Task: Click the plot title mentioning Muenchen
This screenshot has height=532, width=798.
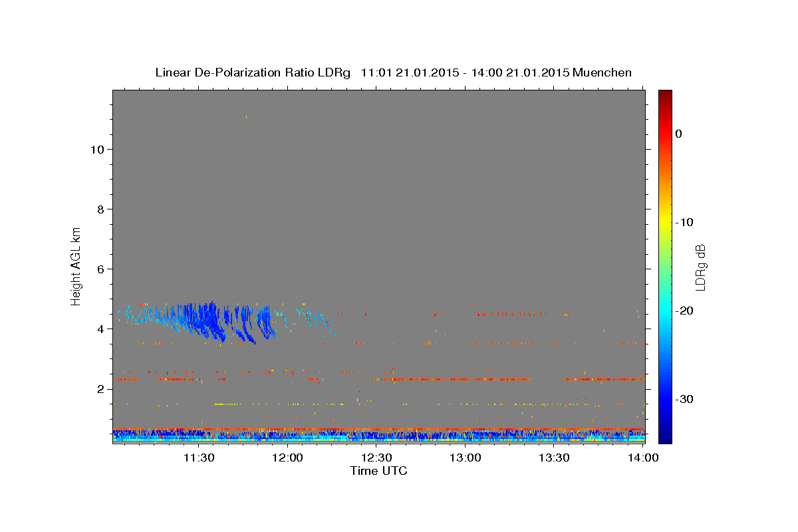Action: (x=393, y=72)
